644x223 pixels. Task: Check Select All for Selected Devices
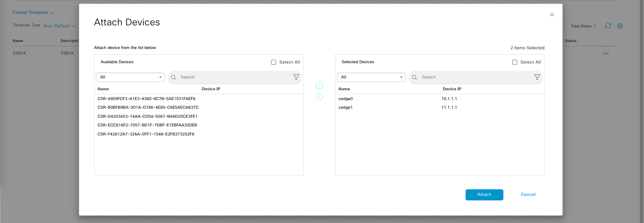[515, 62]
